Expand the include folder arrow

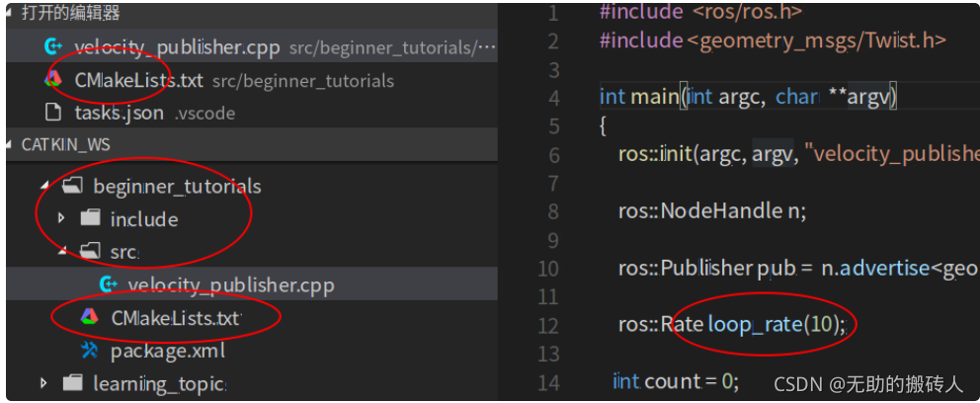tap(61, 217)
